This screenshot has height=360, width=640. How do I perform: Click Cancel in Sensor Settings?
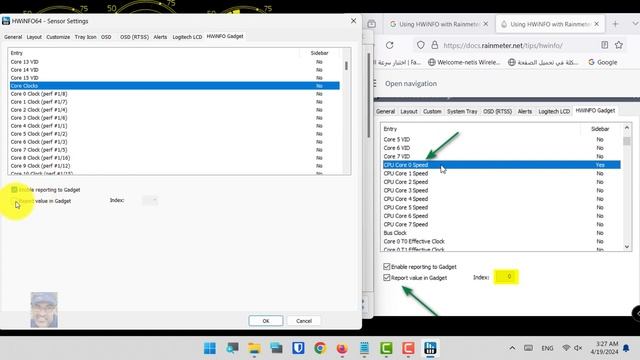[304, 321]
